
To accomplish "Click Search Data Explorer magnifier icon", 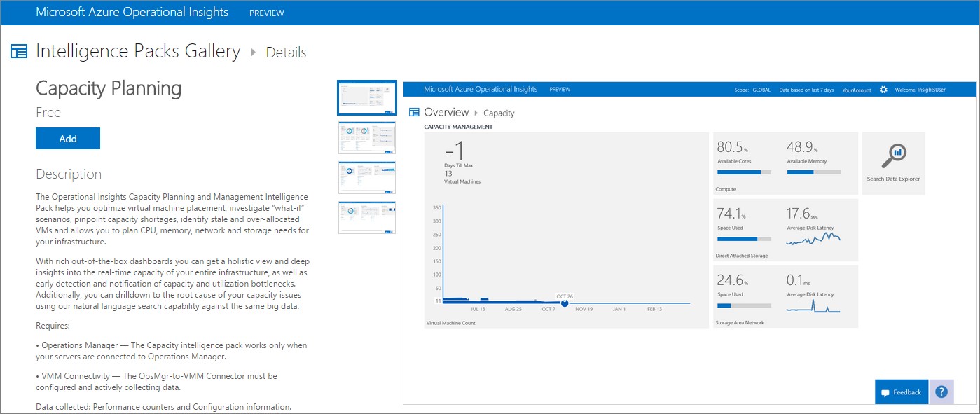I will pos(894,156).
